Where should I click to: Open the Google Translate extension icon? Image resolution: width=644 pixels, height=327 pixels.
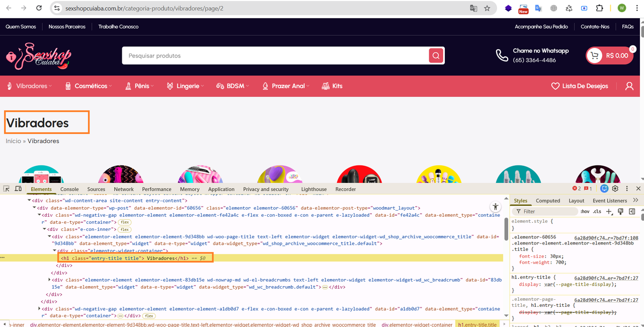coord(538,8)
